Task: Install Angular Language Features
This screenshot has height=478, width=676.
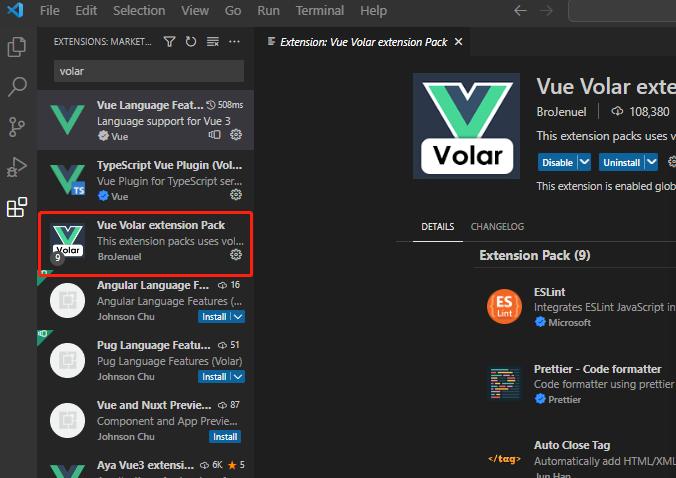Action: (214, 317)
